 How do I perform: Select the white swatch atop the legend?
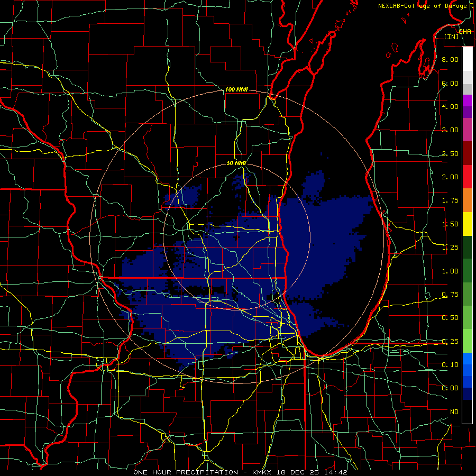(x=467, y=59)
